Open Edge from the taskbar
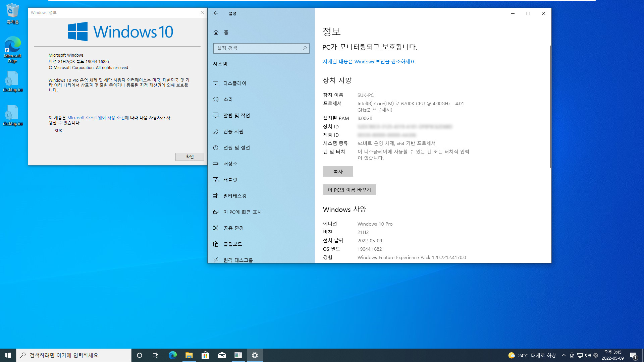Image resolution: width=644 pixels, height=362 pixels. point(172,355)
